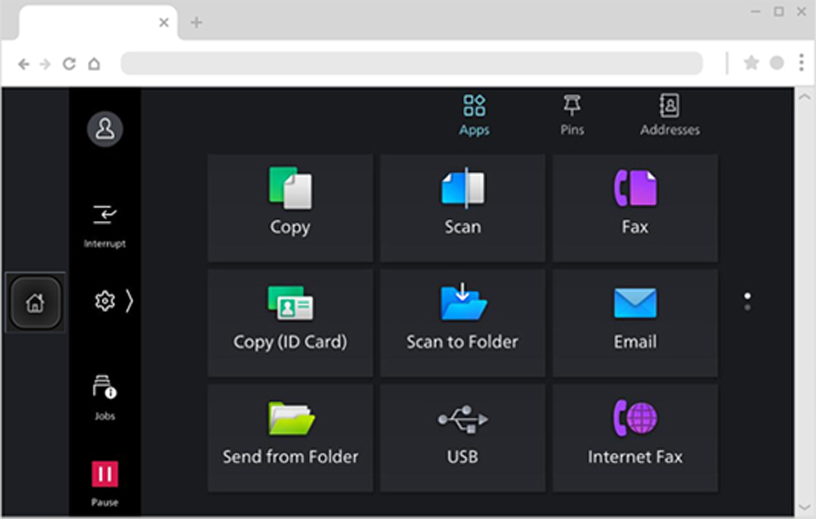Image resolution: width=816 pixels, height=519 pixels.
Task: Open the Copy app
Action: pos(290,208)
